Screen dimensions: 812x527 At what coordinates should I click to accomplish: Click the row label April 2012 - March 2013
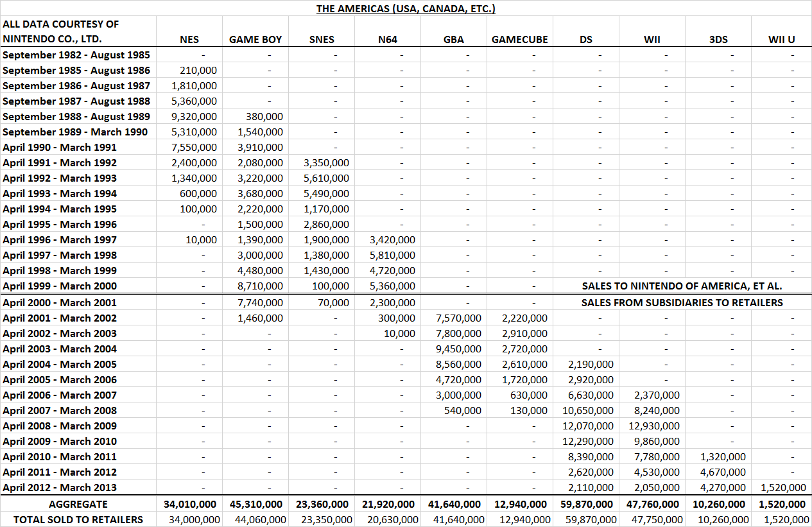click(60, 487)
